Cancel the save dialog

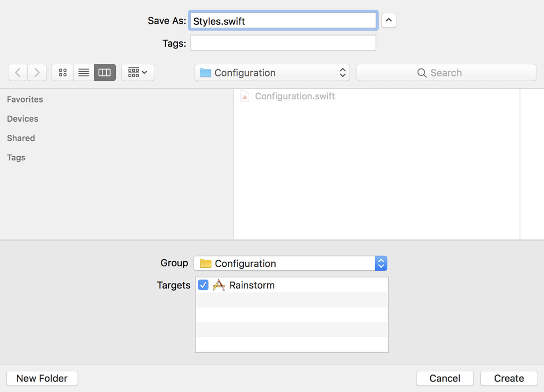tap(445, 378)
